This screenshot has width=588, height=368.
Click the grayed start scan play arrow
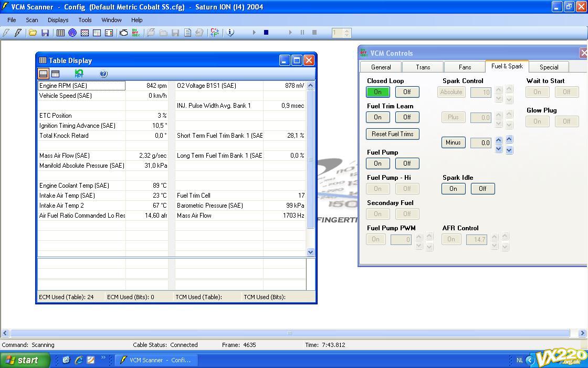[x=254, y=33]
